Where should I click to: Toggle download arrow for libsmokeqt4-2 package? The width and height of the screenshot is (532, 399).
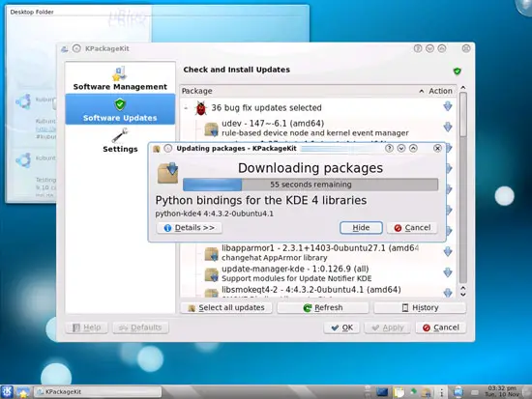[448, 293]
